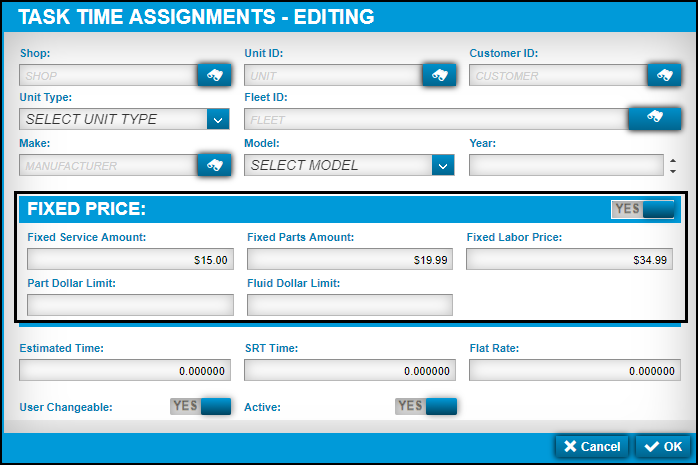
Task: Expand the Select Unit Type dropdown
Action: [x=218, y=119]
